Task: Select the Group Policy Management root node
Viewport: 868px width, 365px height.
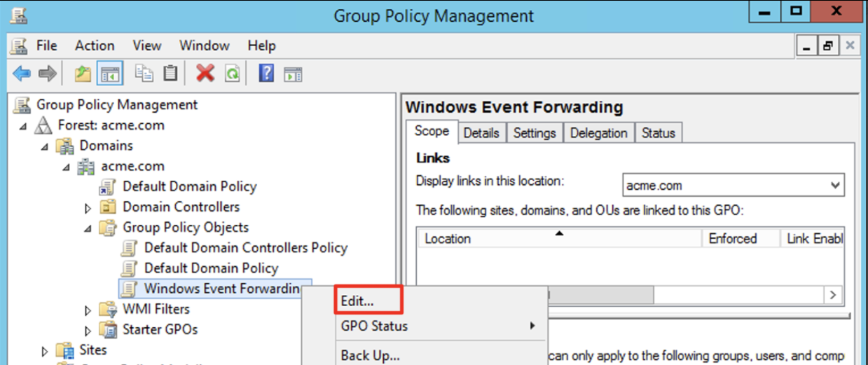Action: pos(117,105)
